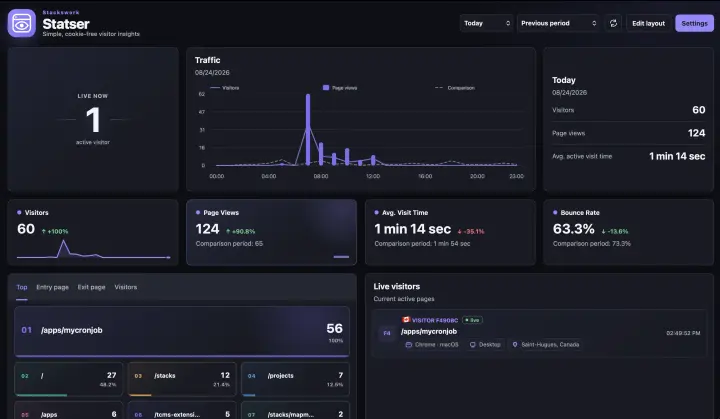Click the F4 visitor avatar badge
Image resolution: width=720 pixels, height=419 pixels.
(x=387, y=333)
